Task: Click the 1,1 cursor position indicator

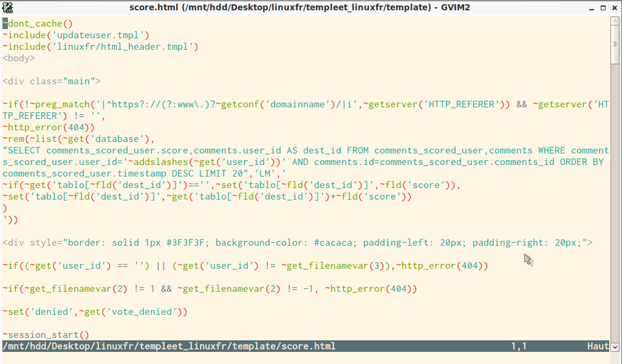Action: [x=519, y=346]
